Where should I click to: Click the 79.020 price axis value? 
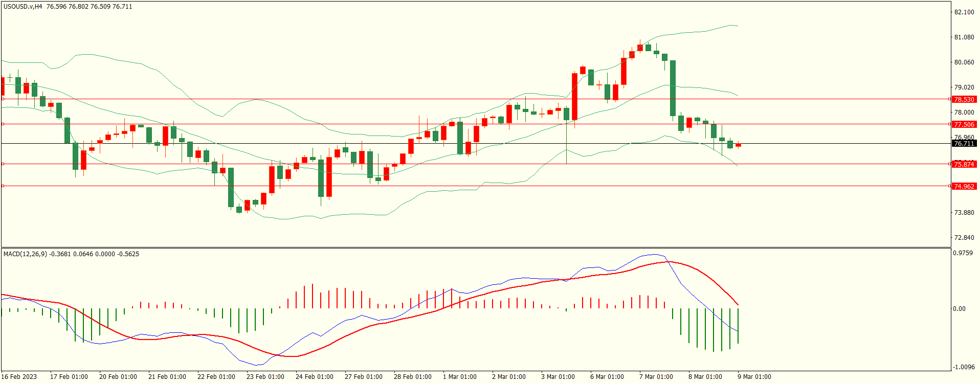coord(964,87)
